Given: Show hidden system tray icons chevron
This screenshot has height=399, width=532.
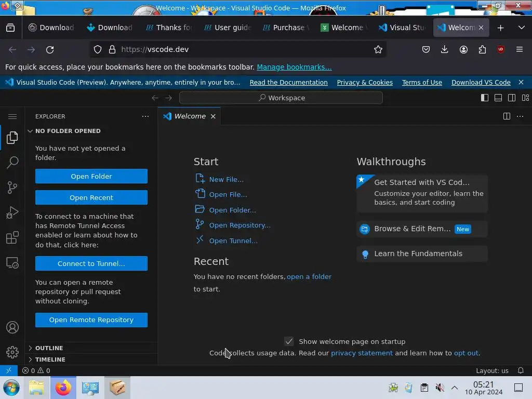Looking at the screenshot, I should (455, 388).
